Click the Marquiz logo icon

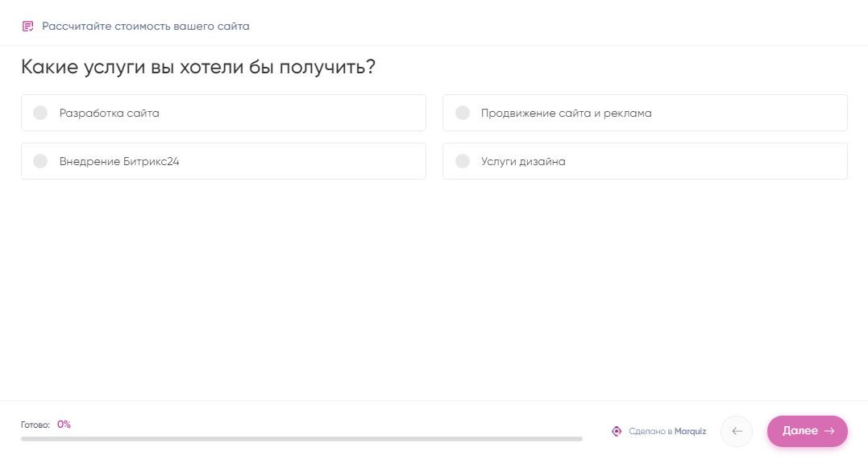click(x=617, y=431)
